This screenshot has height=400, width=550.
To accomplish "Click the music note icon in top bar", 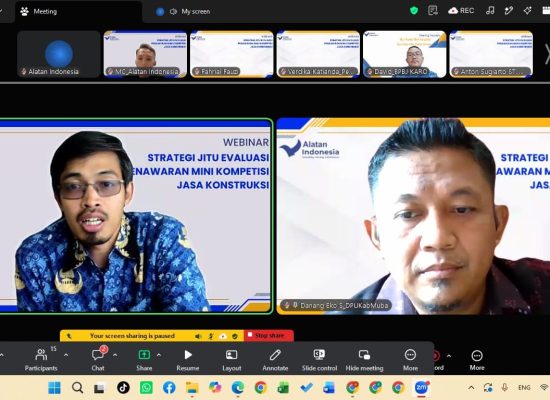I will pyautogui.click(x=490, y=11).
